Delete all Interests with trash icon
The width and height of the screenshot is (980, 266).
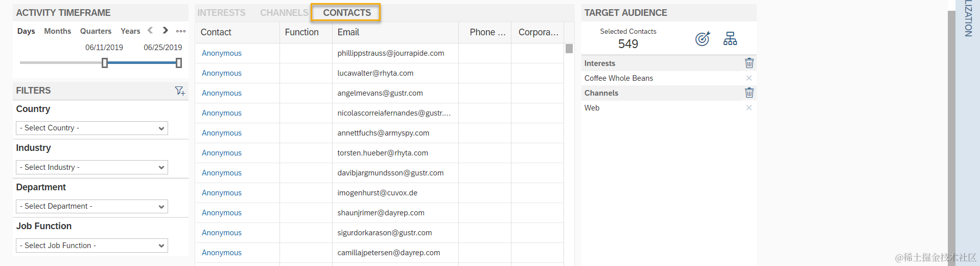pyautogui.click(x=749, y=63)
